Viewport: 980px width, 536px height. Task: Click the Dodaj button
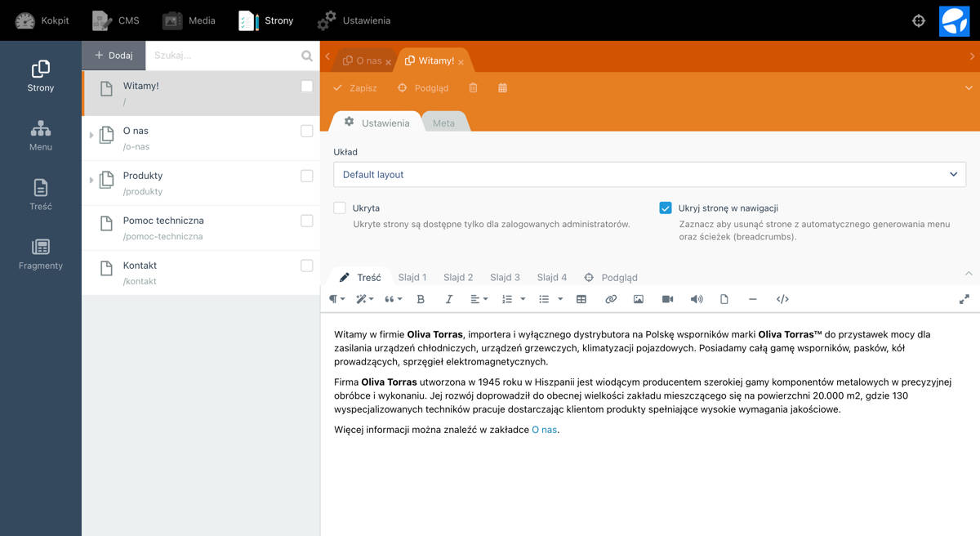(x=114, y=56)
